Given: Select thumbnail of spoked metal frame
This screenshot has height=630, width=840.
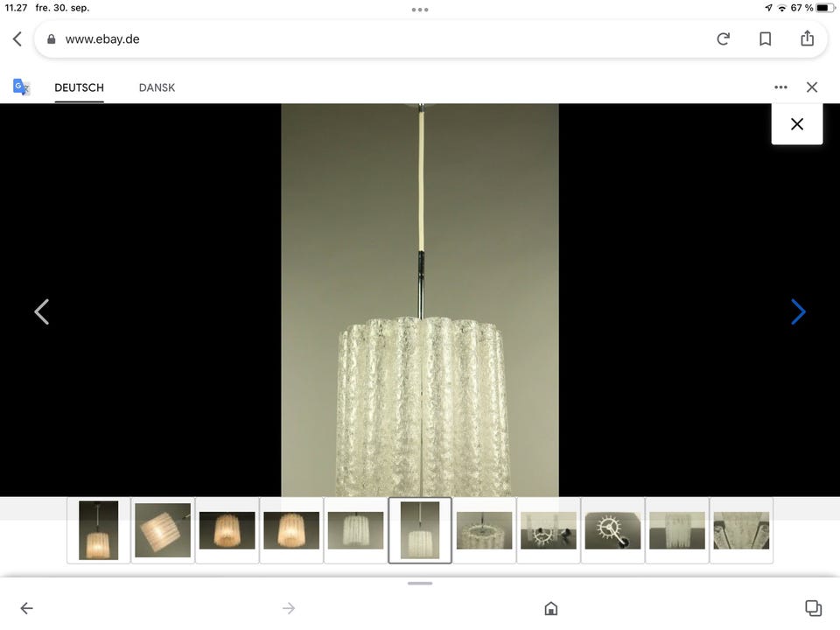Looking at the screenshot, I should pyautogui.click(x=612, y=530).
